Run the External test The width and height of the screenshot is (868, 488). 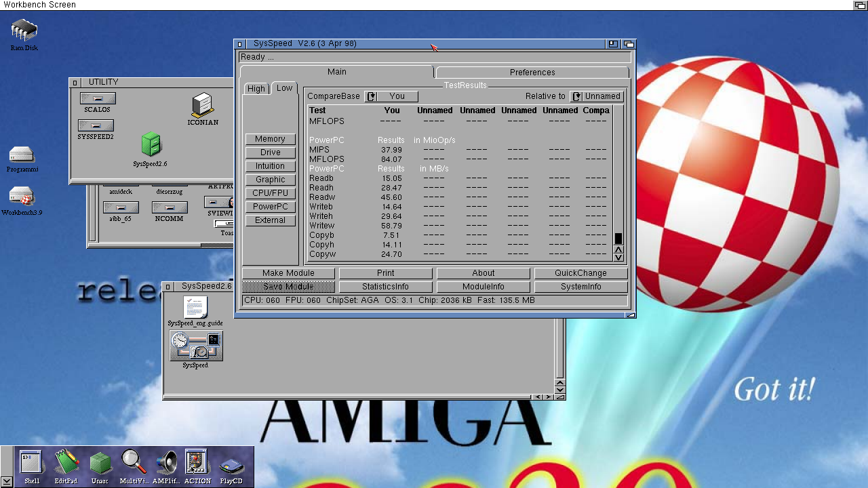pyautogui.click(x=270, y=220)
